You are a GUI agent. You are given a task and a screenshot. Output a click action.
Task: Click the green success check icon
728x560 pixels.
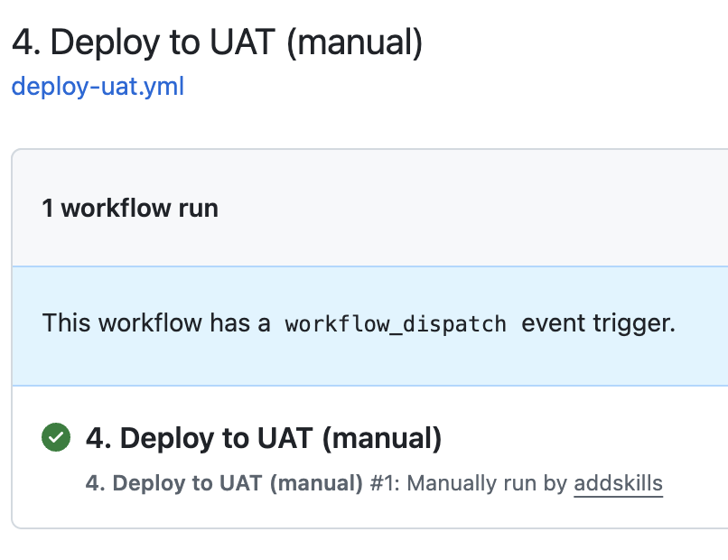(56, 437)
